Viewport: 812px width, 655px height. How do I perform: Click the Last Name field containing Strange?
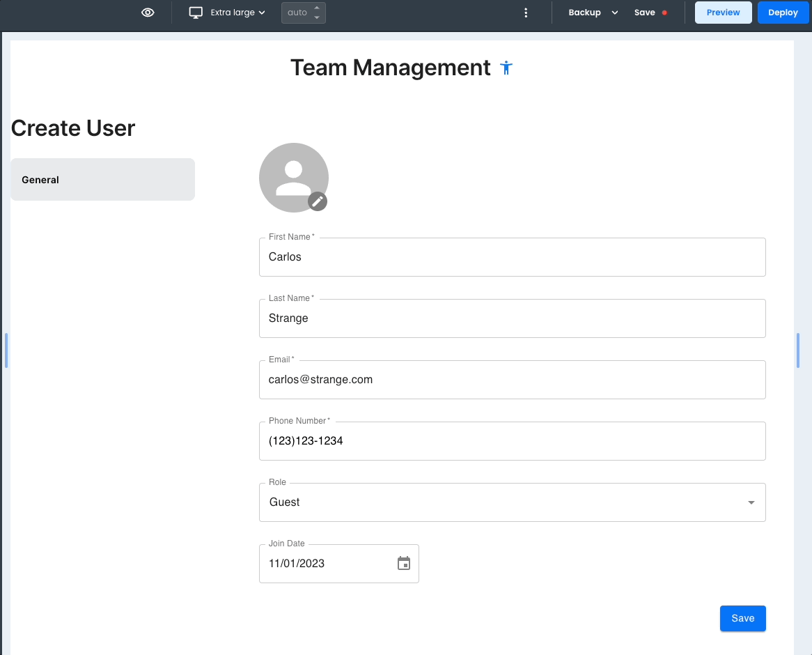coord(512,318)
